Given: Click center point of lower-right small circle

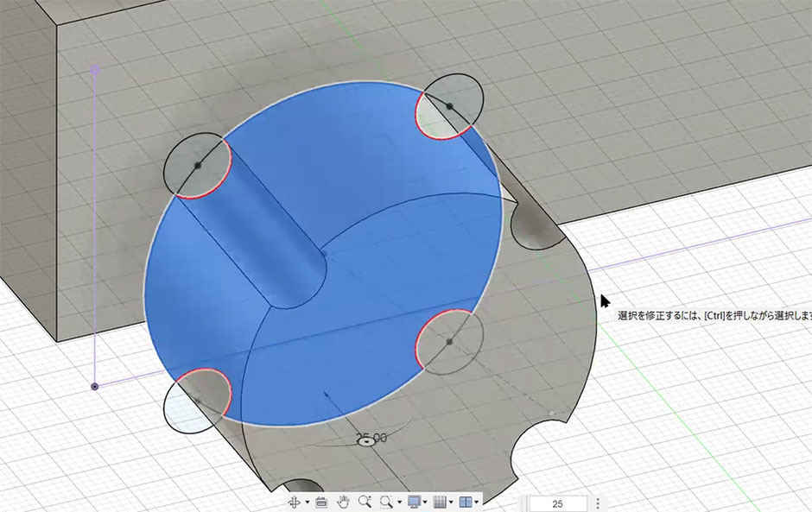Looking at the screenshot, I should (449, 342).
